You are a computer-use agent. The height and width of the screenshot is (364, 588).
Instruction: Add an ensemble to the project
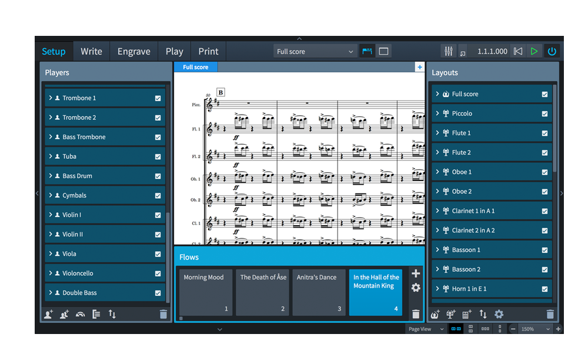click(x=81, y=315)
